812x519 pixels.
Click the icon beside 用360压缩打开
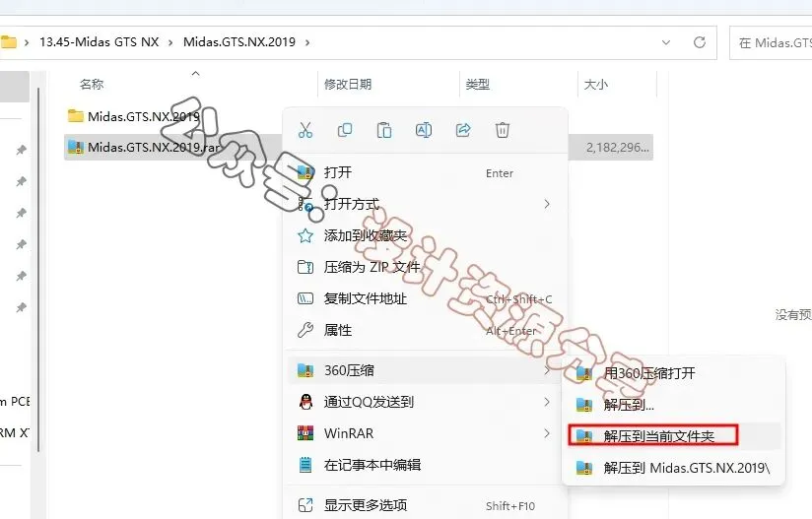[x=584, y=373]
